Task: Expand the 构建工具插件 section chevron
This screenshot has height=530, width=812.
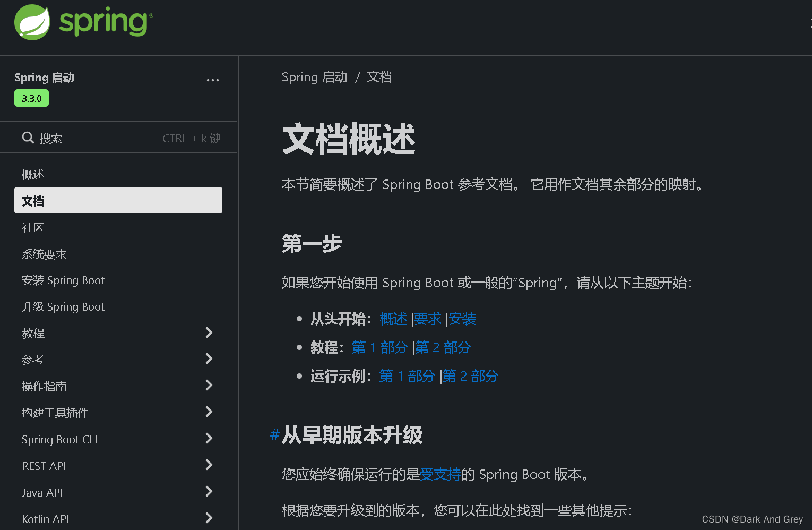Action: coord(209,412)
